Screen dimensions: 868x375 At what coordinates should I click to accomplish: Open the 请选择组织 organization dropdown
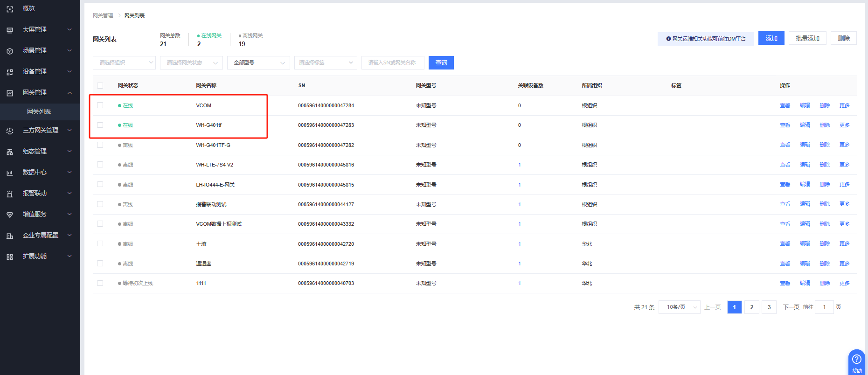(x=124, y=62)
